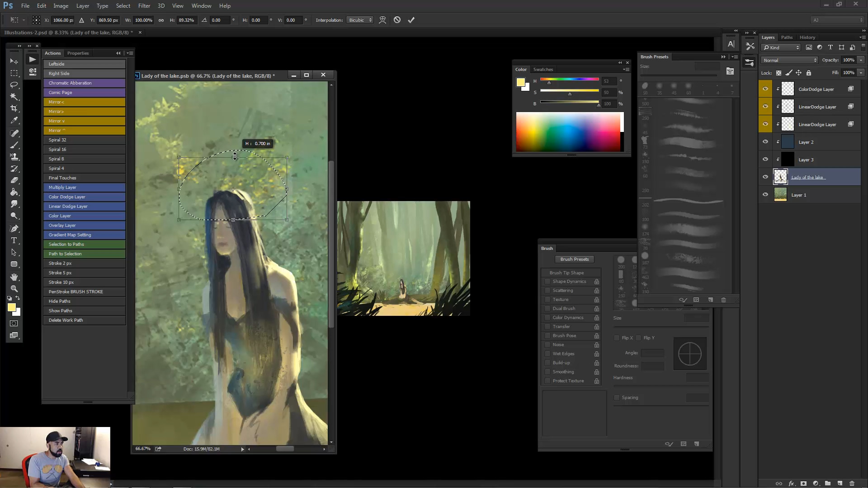The width and height of the screenshot is (868, 488).
Task: Click the Brush Presets button in Brush panel
Action: (x=575, y=259)
